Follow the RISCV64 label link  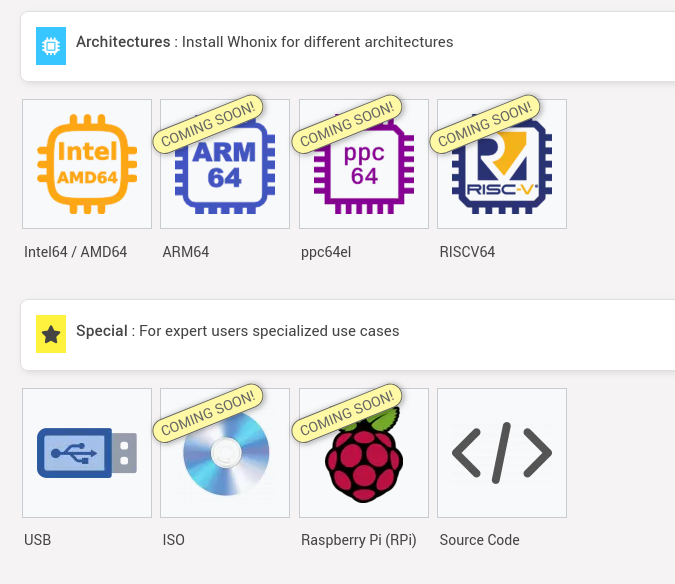coord(467,252)
